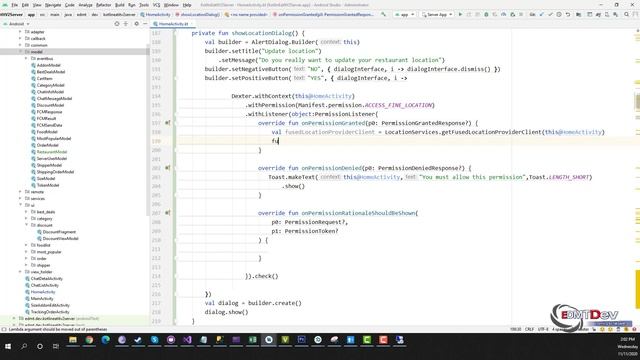640x360 pixels.
Task: Click the editor vertical scrollbar thumb
Action: click(637, 101)
